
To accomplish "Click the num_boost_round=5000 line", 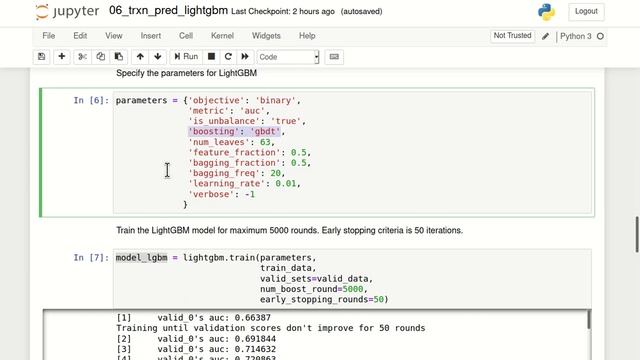I will [x=314, y=289].
